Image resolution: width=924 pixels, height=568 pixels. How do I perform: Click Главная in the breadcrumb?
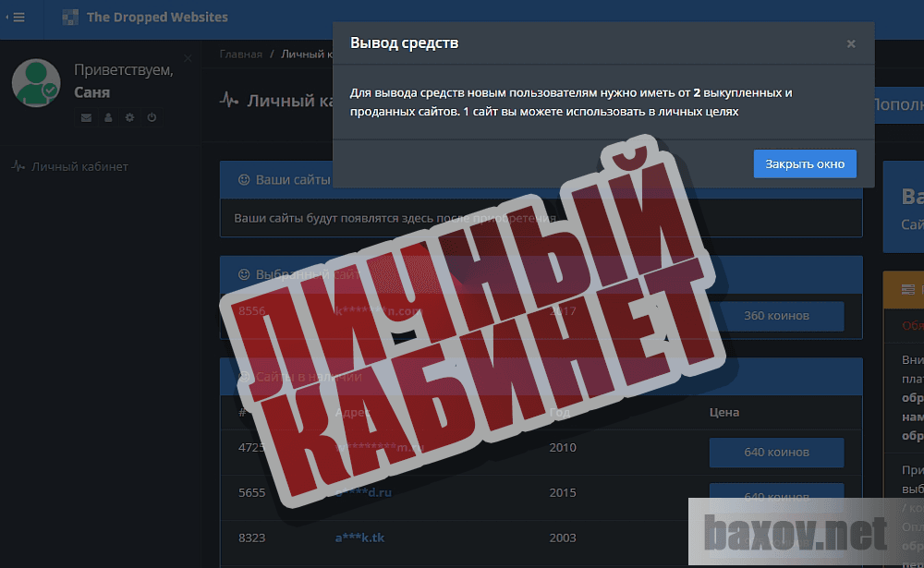point(240,54)
